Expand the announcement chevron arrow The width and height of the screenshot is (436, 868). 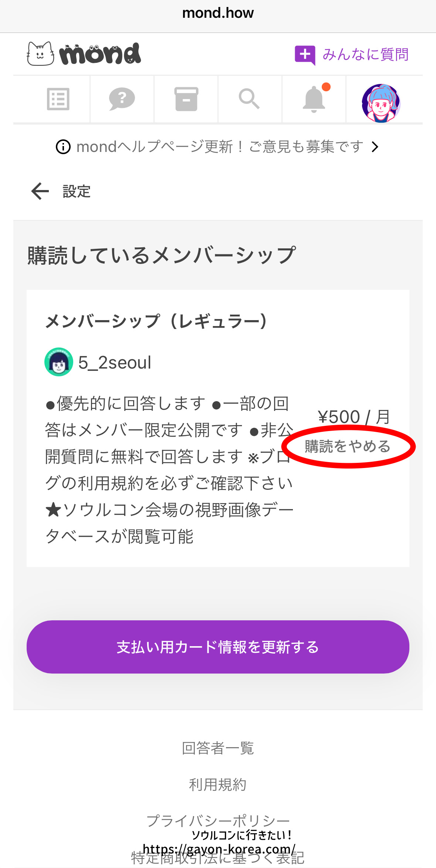(375, 147)
